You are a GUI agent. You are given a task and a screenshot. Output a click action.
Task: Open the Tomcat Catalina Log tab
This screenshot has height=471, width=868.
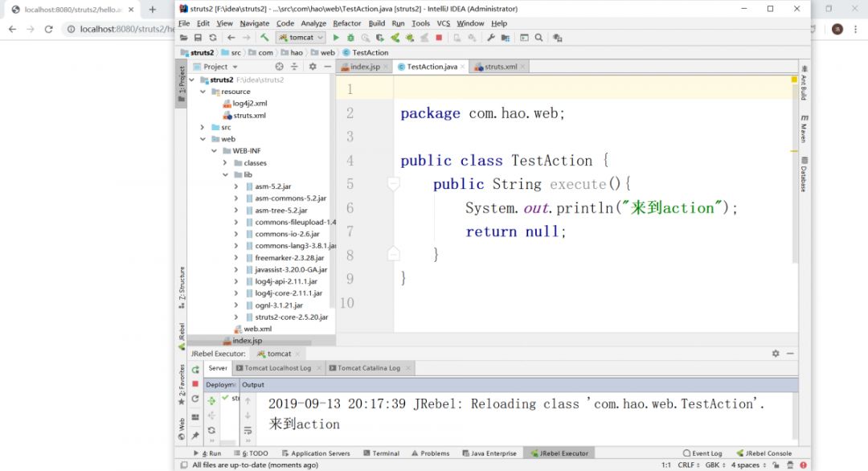click(369, 368)
